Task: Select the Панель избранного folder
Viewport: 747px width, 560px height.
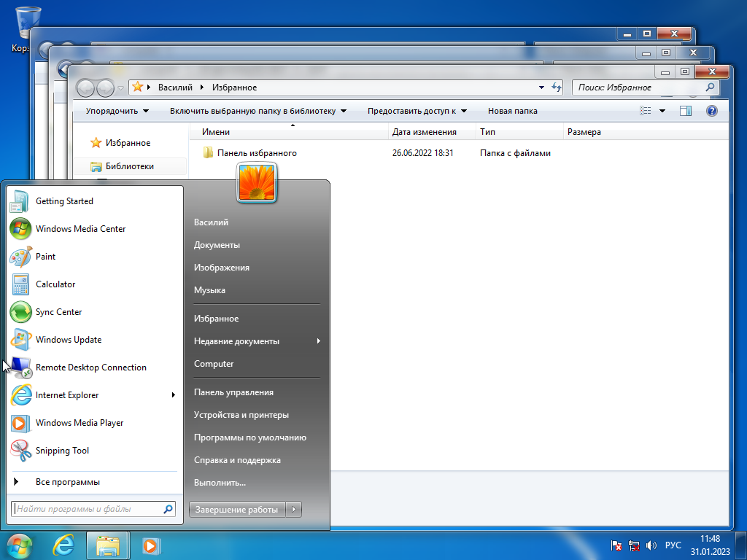Action: pos(257,153)
